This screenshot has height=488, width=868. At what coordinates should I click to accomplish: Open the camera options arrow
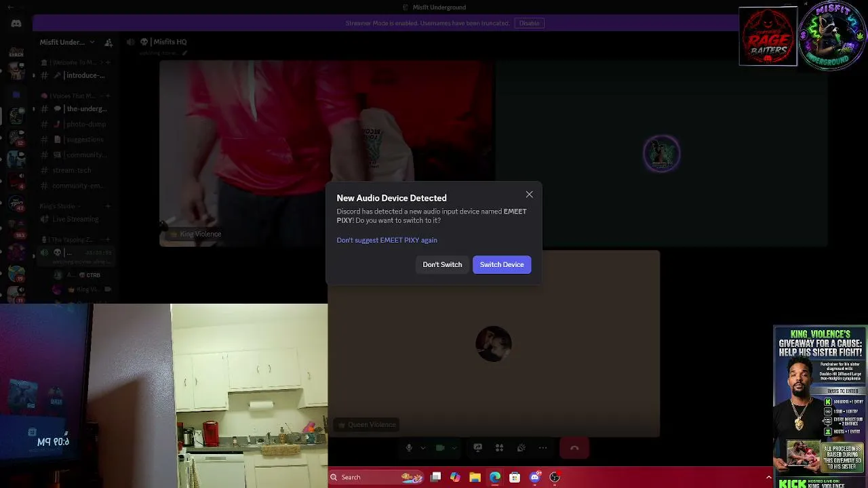(454, 448)
